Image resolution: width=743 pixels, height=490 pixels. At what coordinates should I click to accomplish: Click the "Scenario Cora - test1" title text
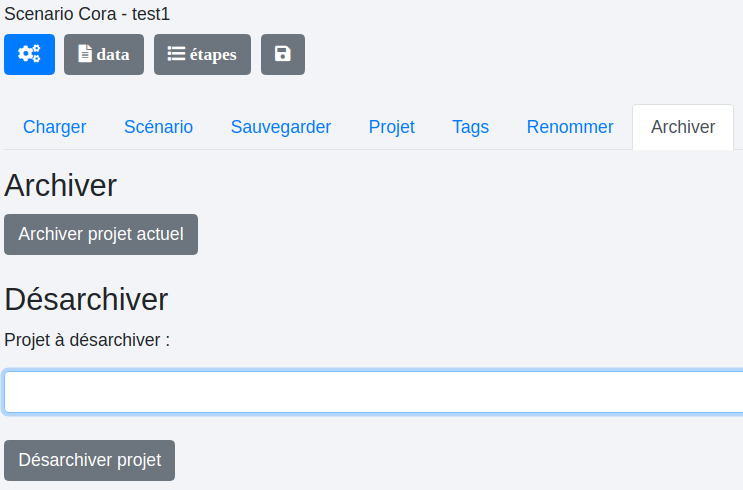(x=87, y=14)
